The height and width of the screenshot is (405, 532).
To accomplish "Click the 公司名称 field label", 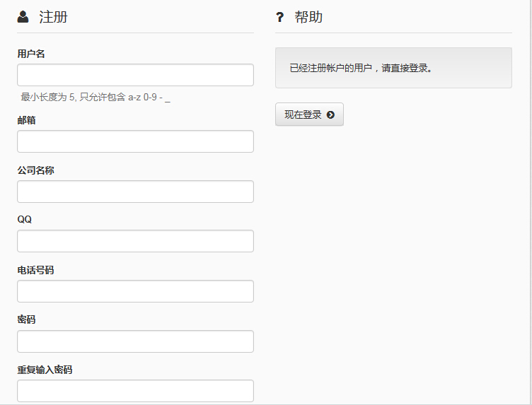I will point(35,170).
